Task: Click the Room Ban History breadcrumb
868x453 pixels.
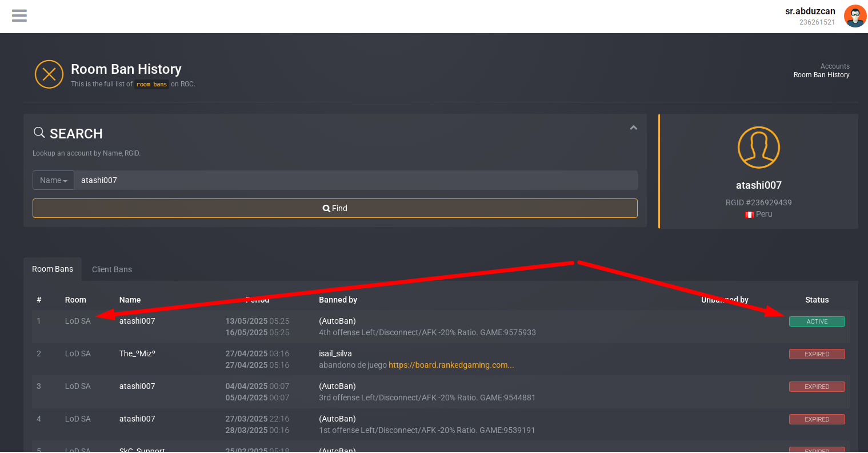Action: tap(821, 75)
